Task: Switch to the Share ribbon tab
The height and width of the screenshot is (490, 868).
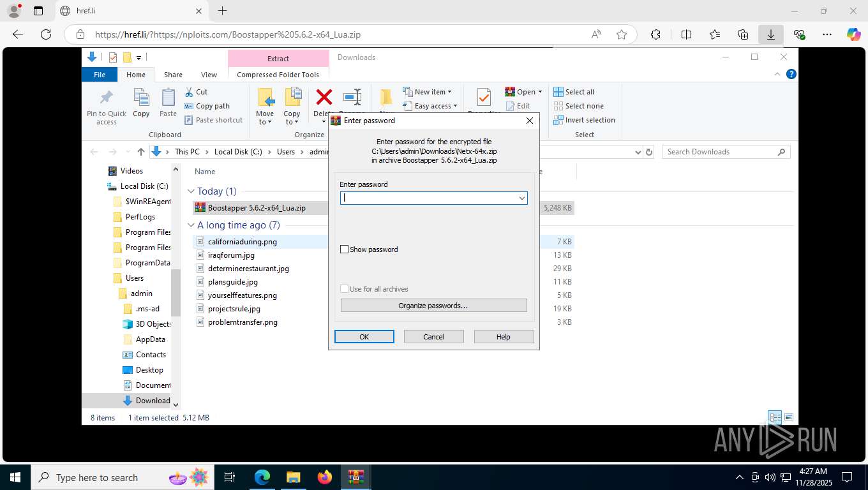Action: click(173, 75)
